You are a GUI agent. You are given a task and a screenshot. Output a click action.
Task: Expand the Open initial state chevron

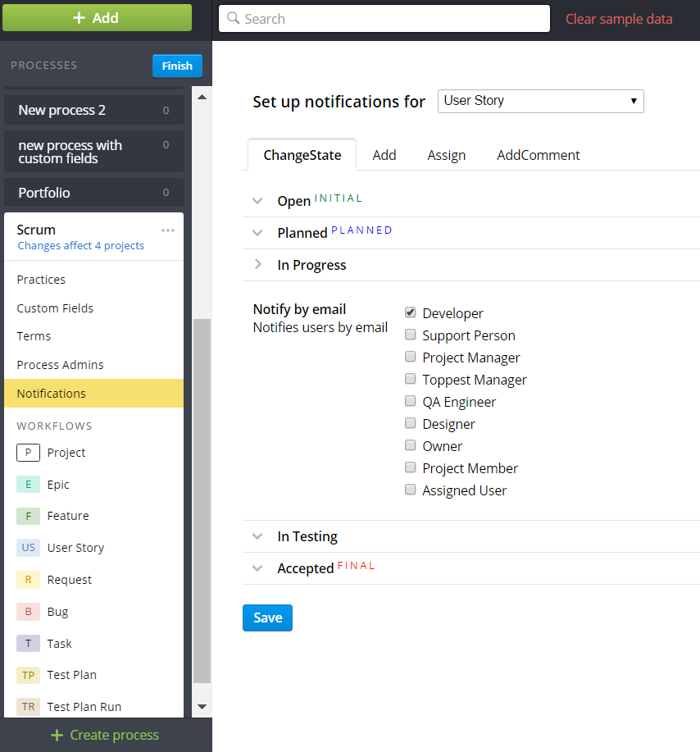[x=257, y=201]
